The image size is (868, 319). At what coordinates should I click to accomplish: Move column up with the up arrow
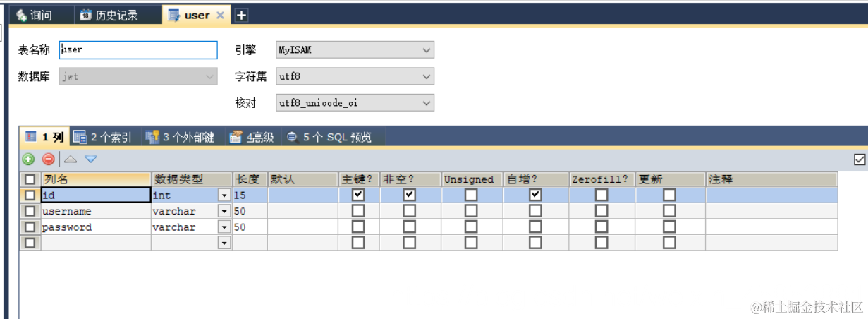71,159
